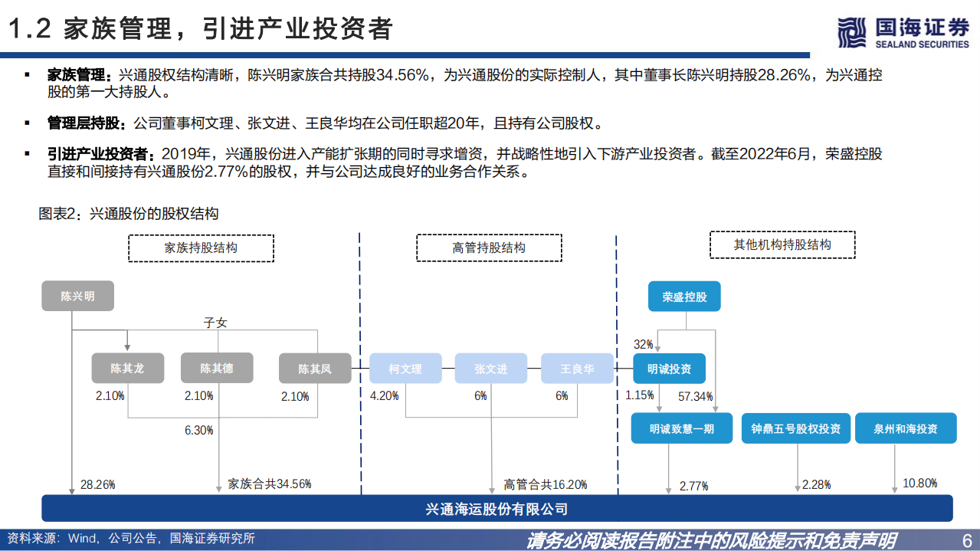Click the 6.30% value

(198, 430)
